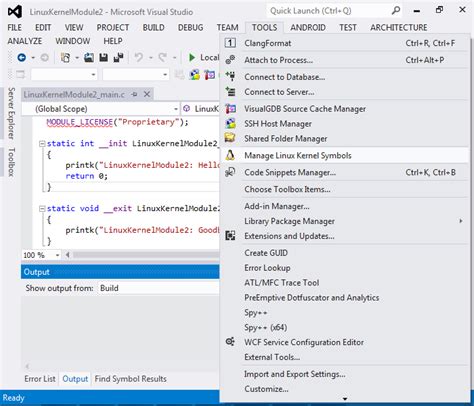
Task: Collapse the __init function code block
Action: 42,144
